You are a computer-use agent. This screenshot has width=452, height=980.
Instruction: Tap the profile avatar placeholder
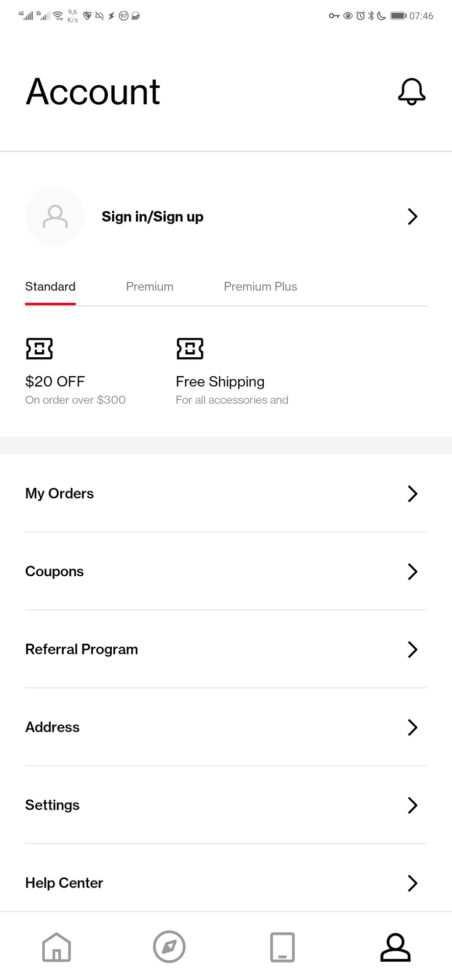55,216
